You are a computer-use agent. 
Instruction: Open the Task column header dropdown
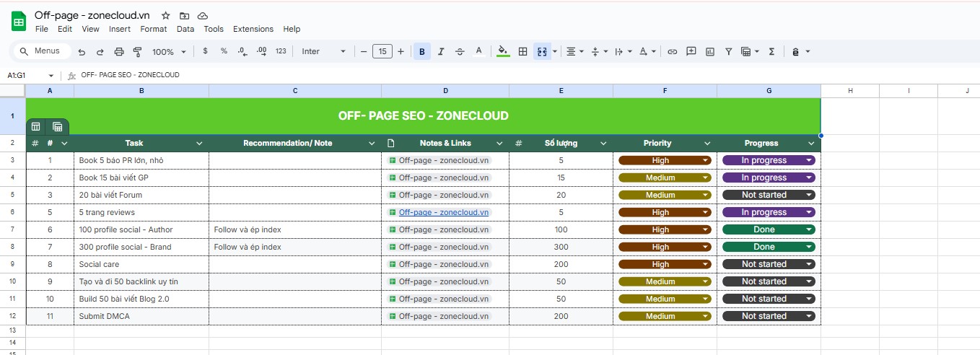coord(201,143)
